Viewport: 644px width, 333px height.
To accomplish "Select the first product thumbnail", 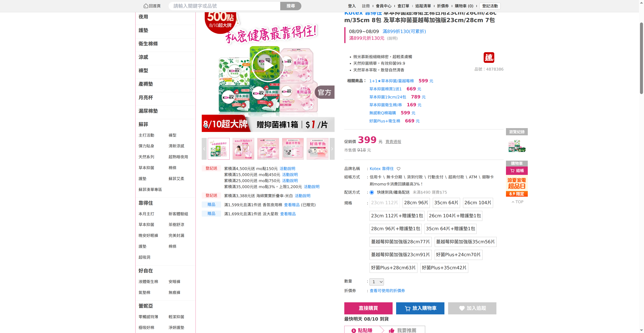I will tap(219, 149).
